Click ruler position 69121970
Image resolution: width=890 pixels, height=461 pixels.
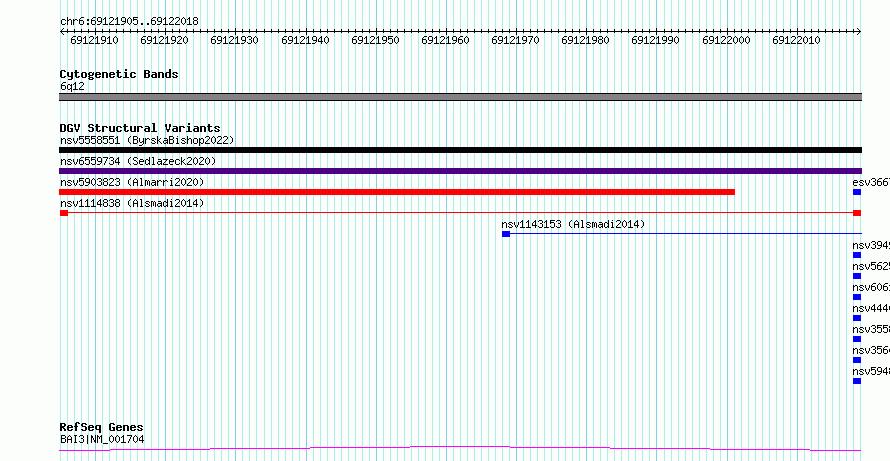(x=515, y=40)
